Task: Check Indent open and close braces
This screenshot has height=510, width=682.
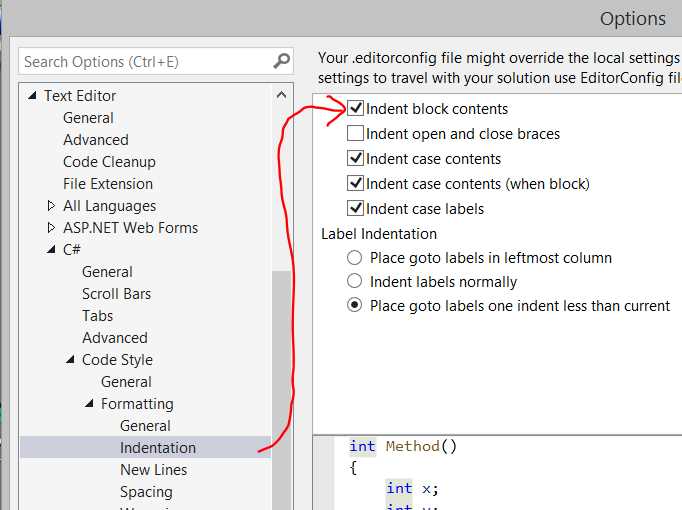Action: coord(355,133)
